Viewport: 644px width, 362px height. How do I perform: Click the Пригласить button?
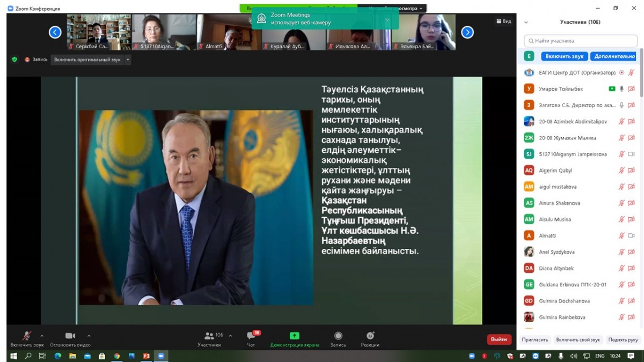[535, 339]
